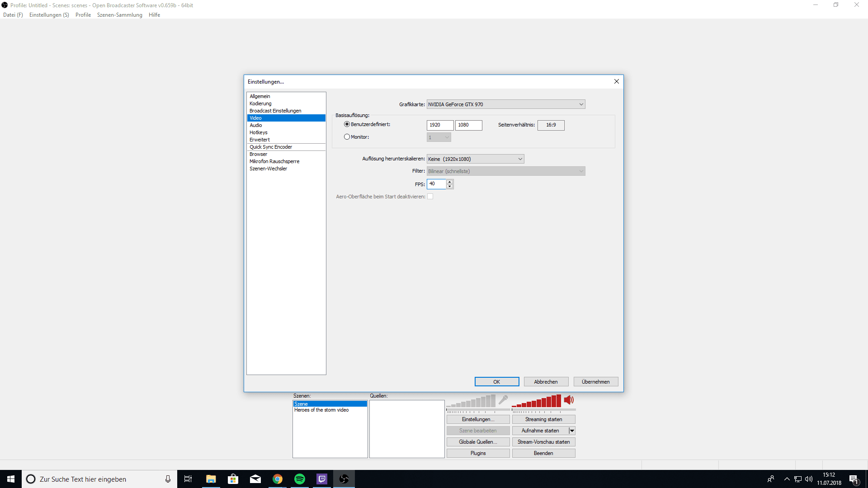868x488 pixels.
Task: Adjust microphone volume meter
Action: click(x=471, y=401)
